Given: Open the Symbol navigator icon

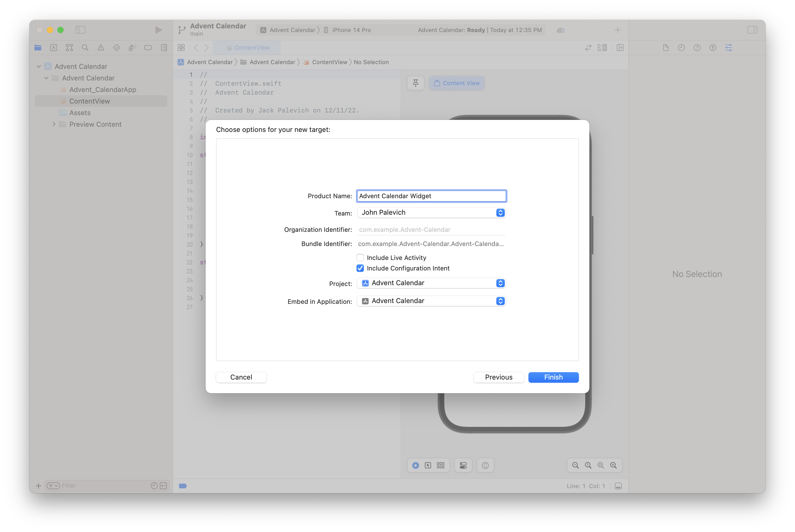Looking at the screenshot, I should click(69, 48).
